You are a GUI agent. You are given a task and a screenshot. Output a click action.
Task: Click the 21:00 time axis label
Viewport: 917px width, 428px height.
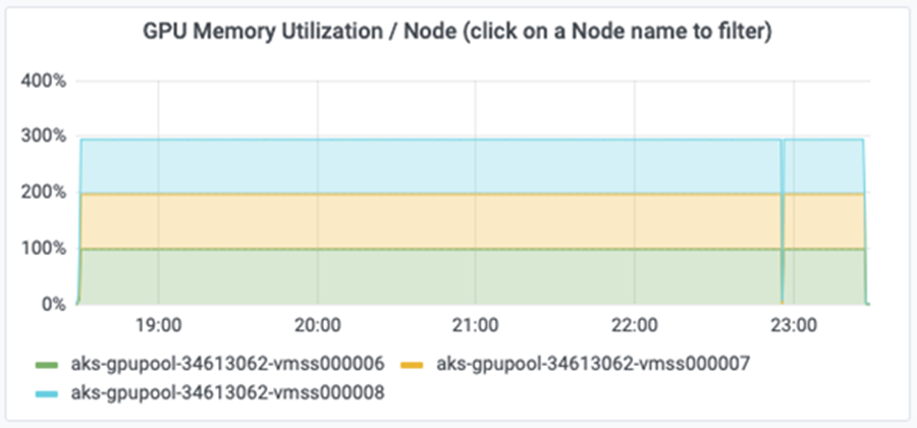coord(475,325)
